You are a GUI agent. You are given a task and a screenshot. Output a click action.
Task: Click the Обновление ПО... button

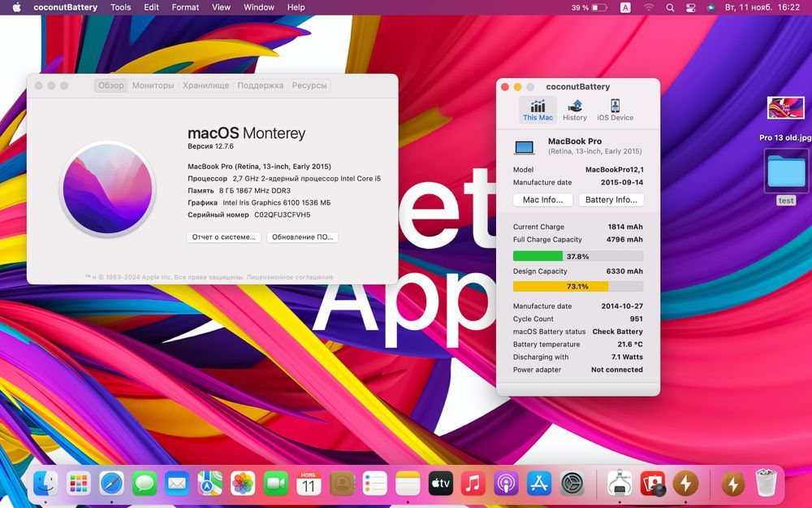point(302,237)
